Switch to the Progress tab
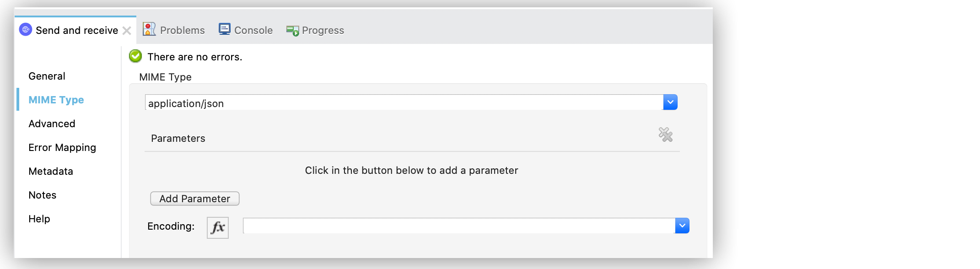Viewport: 980px width, 269px height. [x=323, y=30]
